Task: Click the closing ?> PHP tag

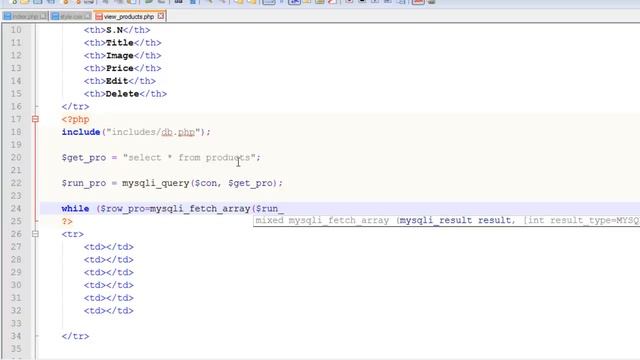Action: point(67,221)
